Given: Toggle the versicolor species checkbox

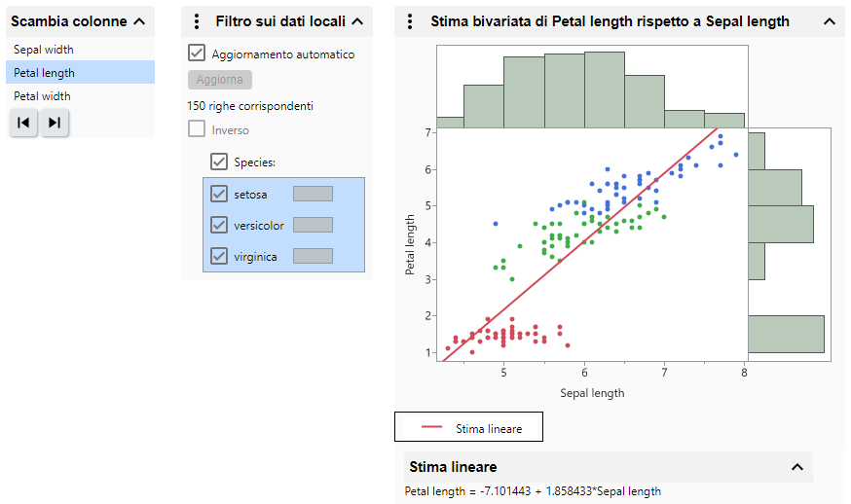Looking at the screenshot, I should click(x=219, y=225).
